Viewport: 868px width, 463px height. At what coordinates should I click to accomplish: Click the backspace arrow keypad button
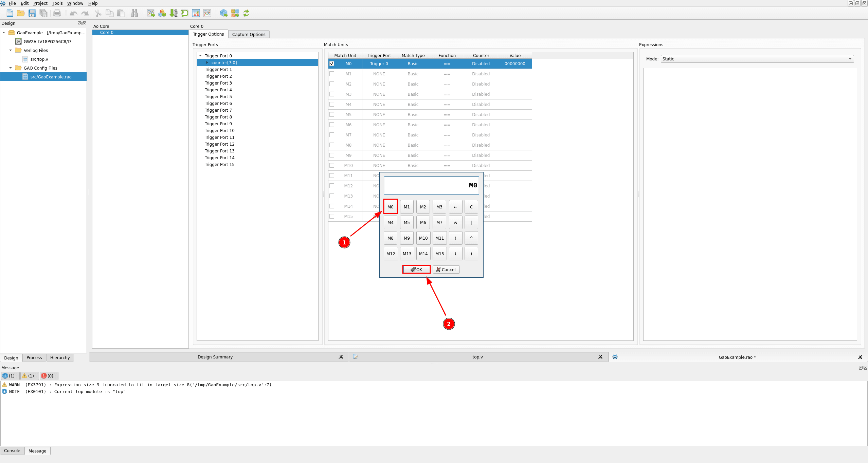[455, 207]
